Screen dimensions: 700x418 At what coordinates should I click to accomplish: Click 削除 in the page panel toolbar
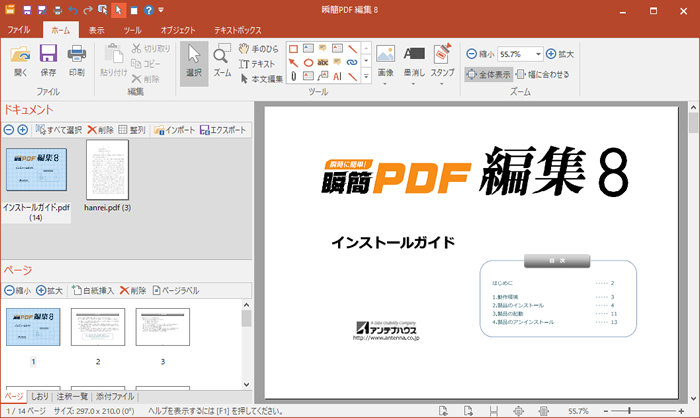pyautogui.click(x=133, y=291)
